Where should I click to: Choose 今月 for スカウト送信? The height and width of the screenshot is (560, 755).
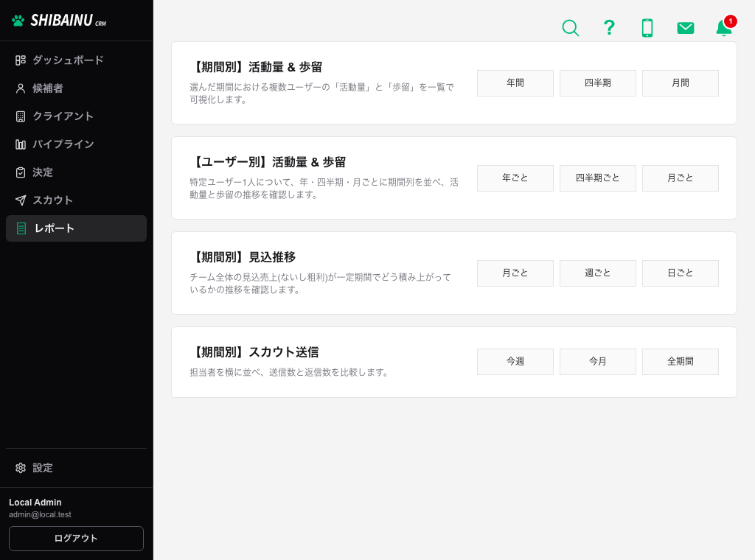tap(597, 362)
